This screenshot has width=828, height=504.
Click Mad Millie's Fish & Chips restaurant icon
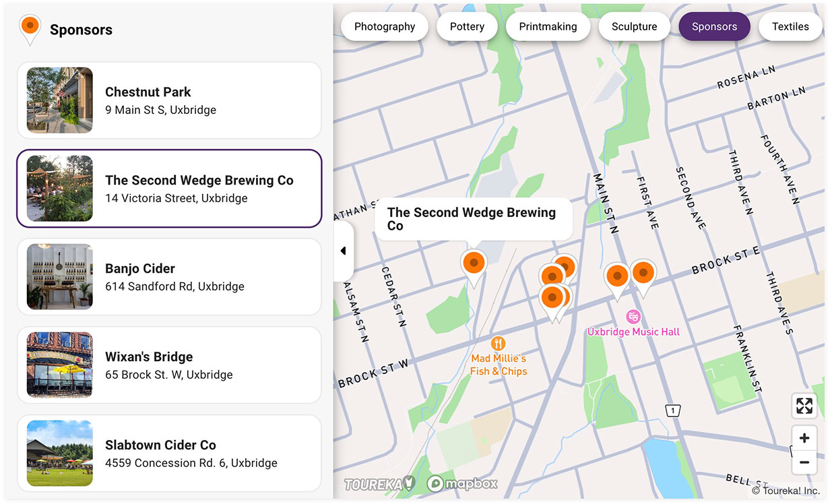498,344
